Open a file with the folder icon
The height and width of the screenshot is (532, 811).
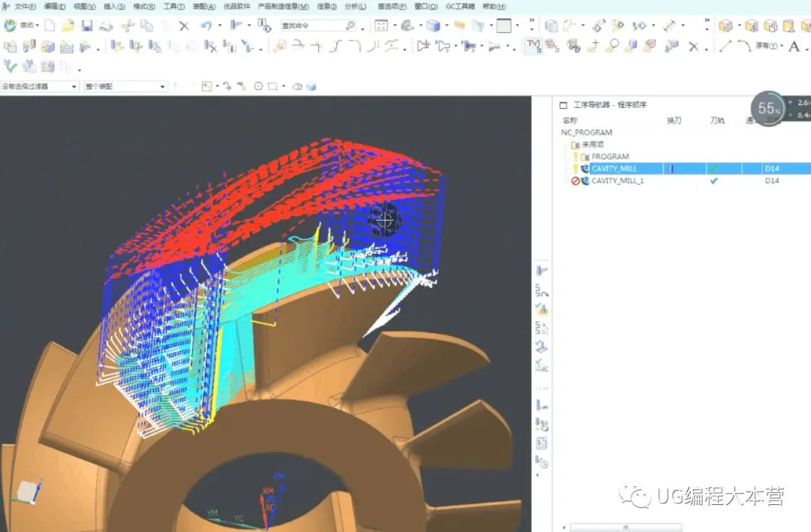68,26
